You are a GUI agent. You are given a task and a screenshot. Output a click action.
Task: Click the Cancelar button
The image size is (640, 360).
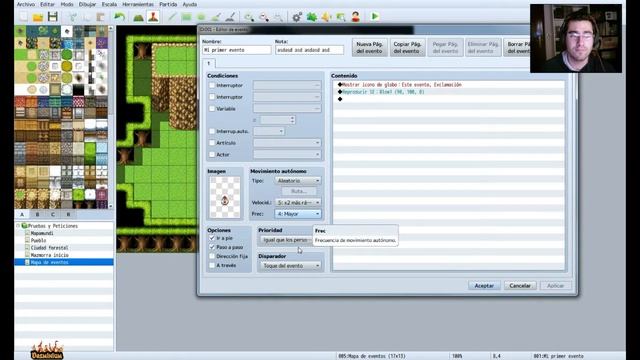[x=520, y=286]
